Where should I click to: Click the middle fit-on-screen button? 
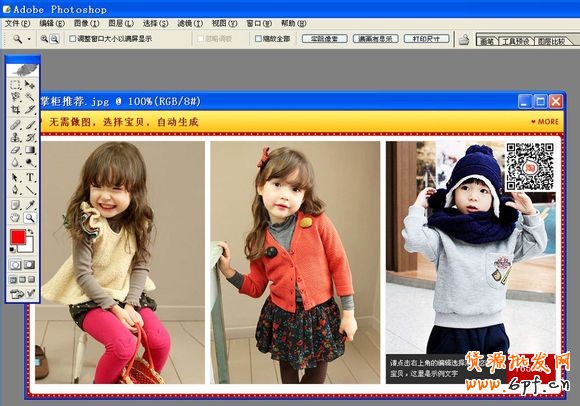tap(375, 38)
